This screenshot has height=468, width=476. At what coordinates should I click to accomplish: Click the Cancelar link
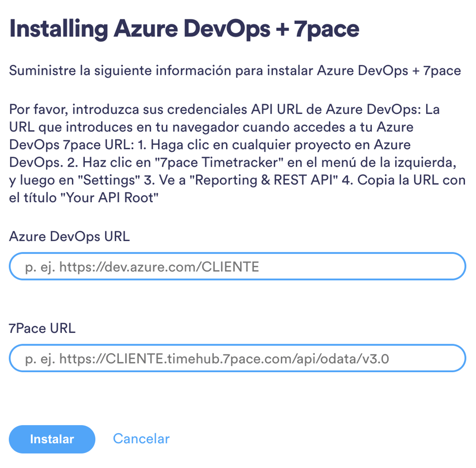click(x=141, y=439)
